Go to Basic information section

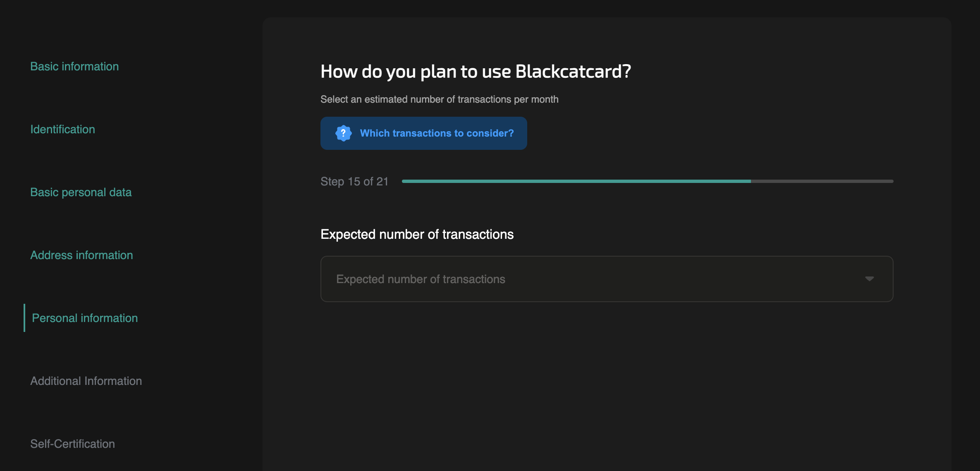[74, 66]
